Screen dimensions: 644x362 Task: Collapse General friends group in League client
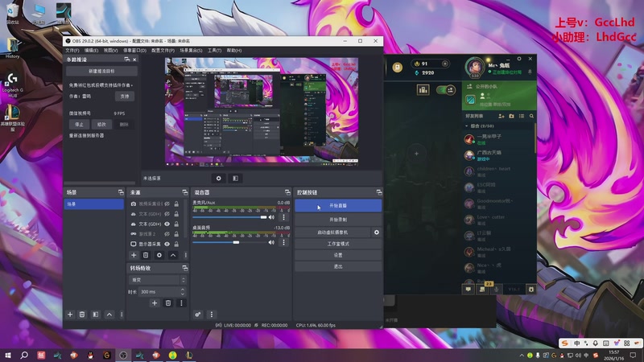[x=467, y=126]
